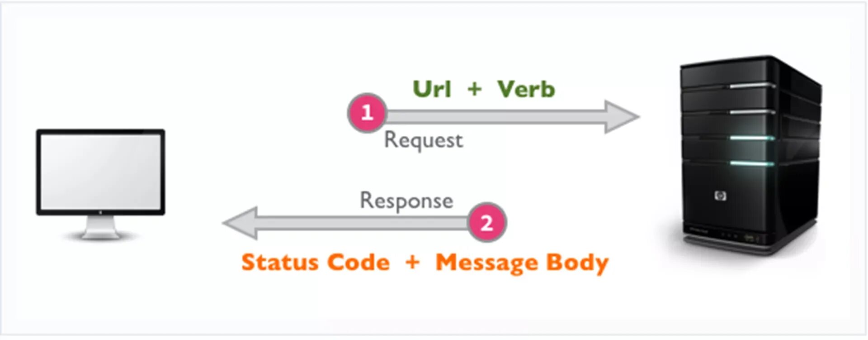Viewport: 868px width, 340px height.
Task: Click the orange 'Message Body' text
Action: (x=522, y=263)
